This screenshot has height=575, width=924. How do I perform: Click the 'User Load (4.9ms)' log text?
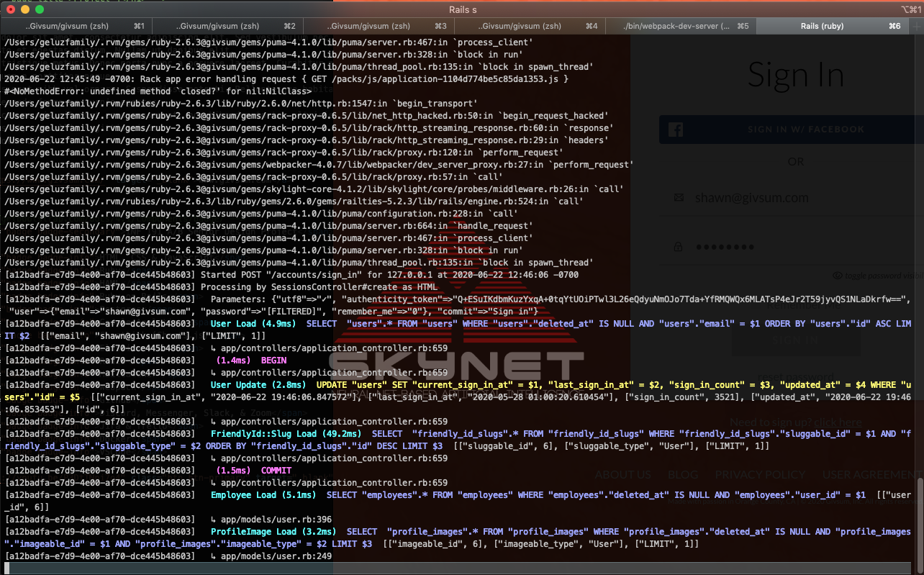pos(253,324)
